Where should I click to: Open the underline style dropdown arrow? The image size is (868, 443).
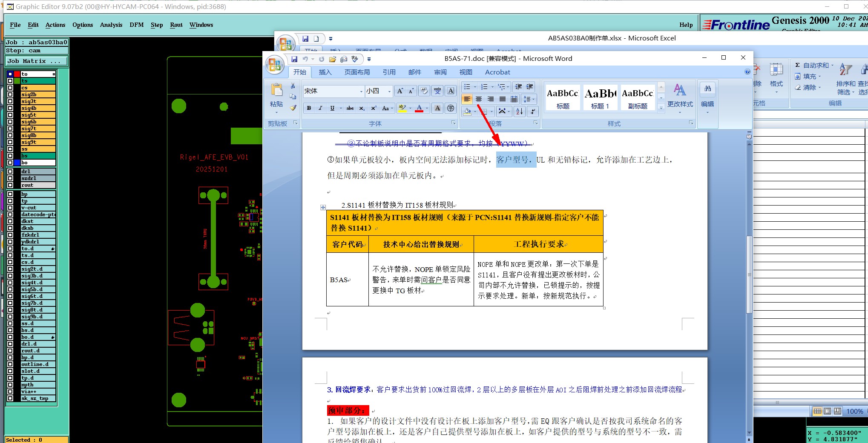coord(341,108)
